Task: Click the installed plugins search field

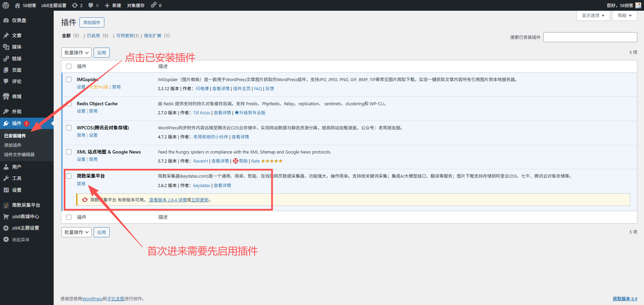Action: (x=590, y=37)
